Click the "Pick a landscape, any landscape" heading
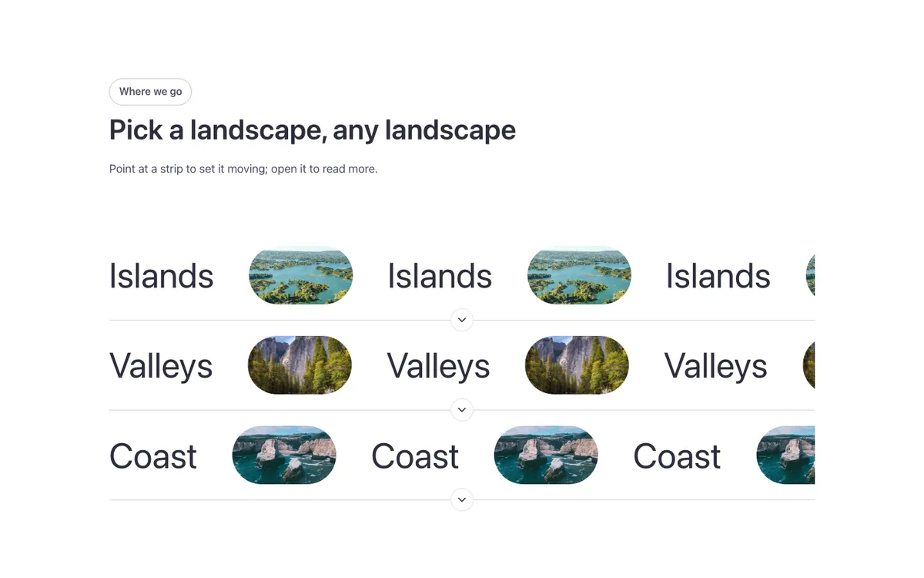Viewport: 924px width, 578px height. (x=313, y=130)
